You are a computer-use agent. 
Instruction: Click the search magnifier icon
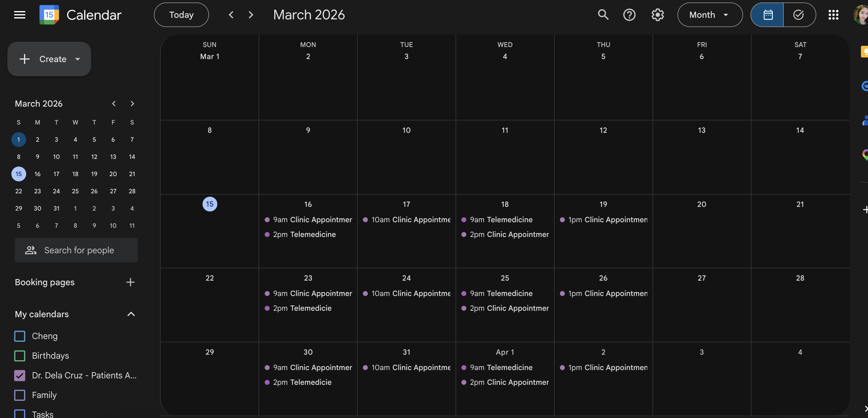[x=603, y=15]
